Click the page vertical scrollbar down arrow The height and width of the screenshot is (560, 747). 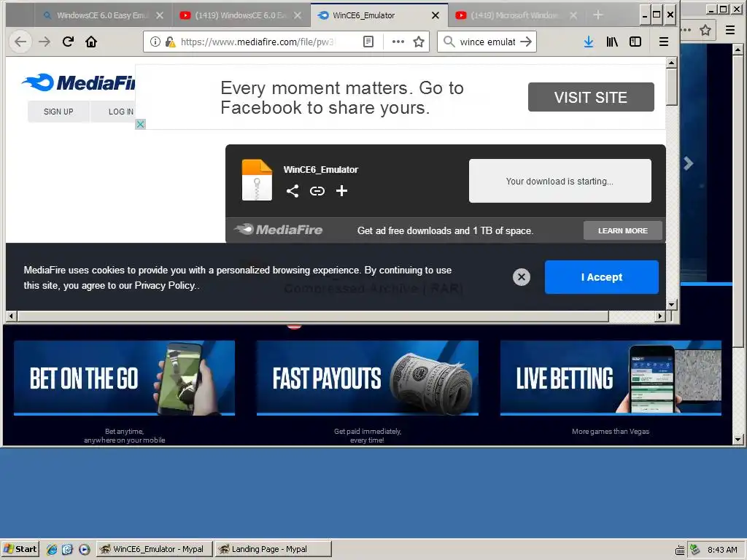click(x=672, y=304)
